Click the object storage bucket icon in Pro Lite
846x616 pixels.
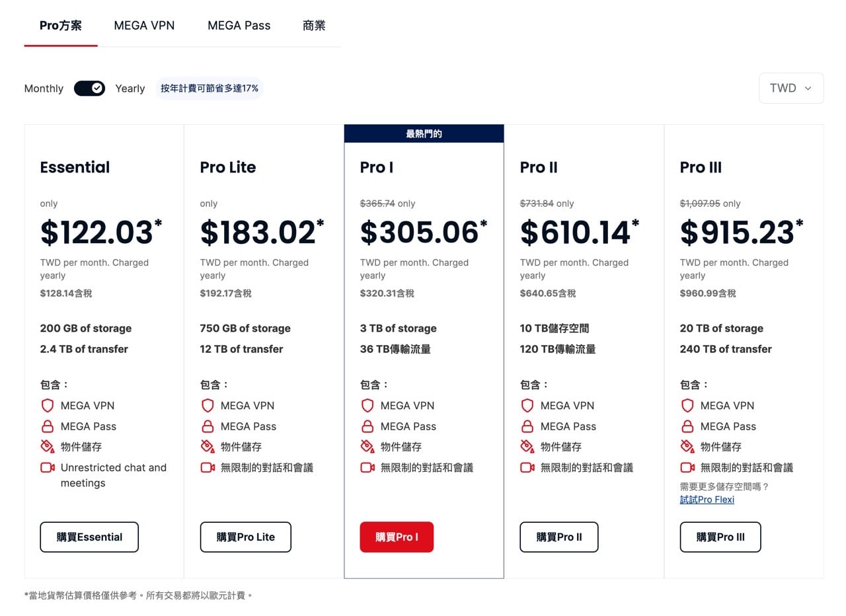pos(207,447)
